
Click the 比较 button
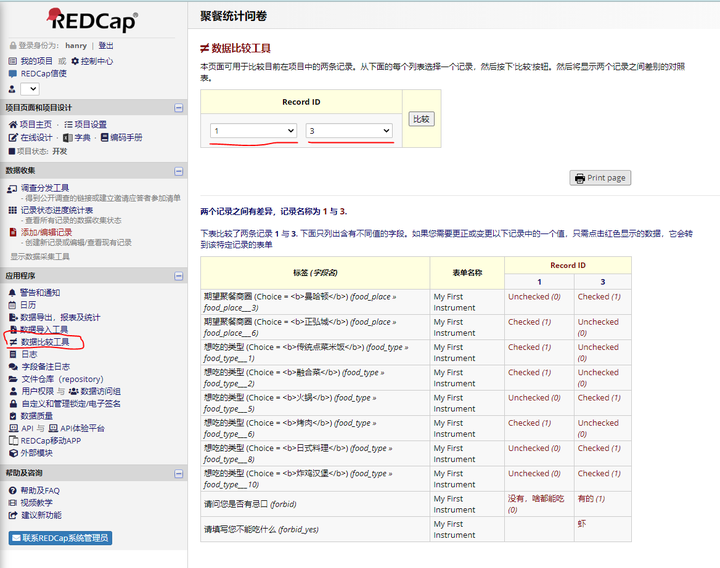click(422, 119)
